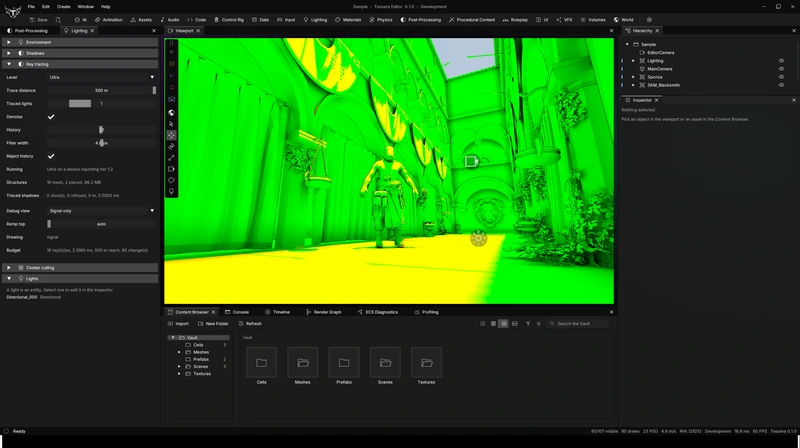The width and height of the screenshot is (800, 448).
Task: Collapse the Sample node in Hierarchy
Action: point(627,44)
